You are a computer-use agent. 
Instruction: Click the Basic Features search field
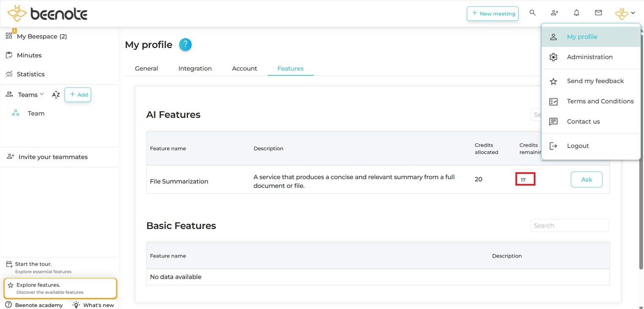coord(569,225)
